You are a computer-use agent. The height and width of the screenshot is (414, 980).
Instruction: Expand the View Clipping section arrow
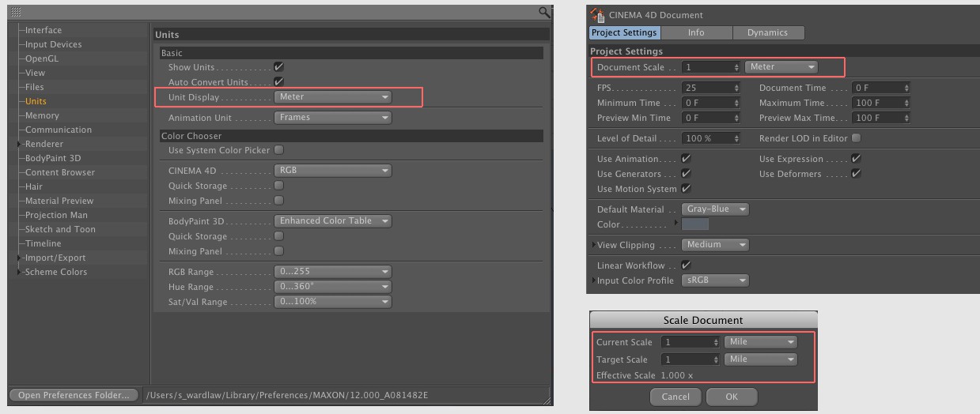[594, 245]
